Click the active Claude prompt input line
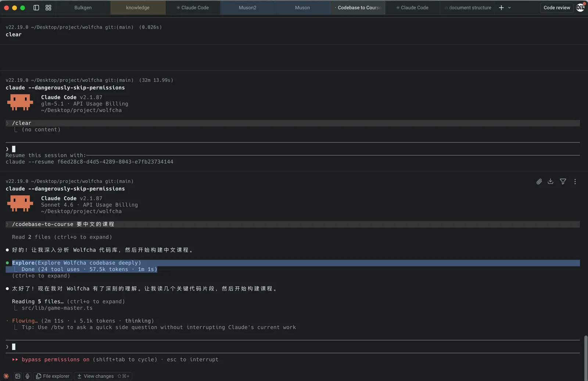Viewport: 588px width, 381px height. click(293, 346)
